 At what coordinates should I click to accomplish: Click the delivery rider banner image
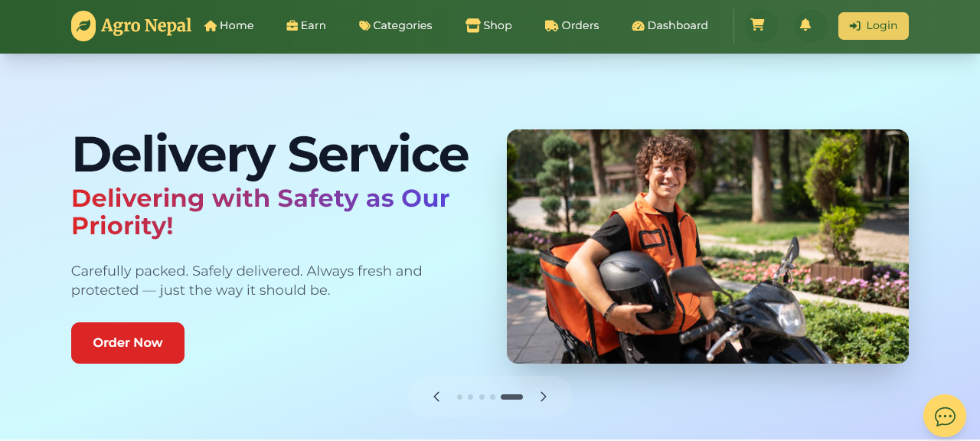pos(707,247)
